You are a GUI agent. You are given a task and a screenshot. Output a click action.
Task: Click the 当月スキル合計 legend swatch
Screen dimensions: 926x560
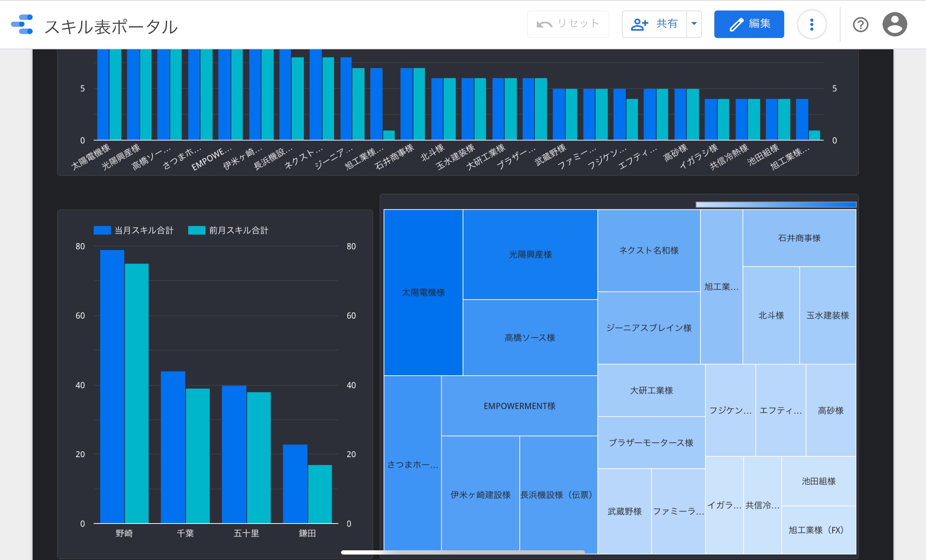tap(102, 230)
